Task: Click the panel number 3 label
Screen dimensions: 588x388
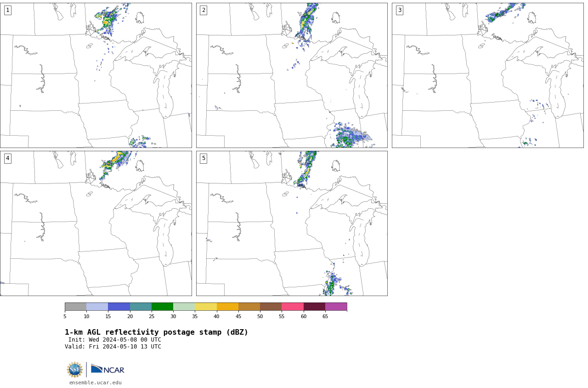Action: (x=399, y=10)
